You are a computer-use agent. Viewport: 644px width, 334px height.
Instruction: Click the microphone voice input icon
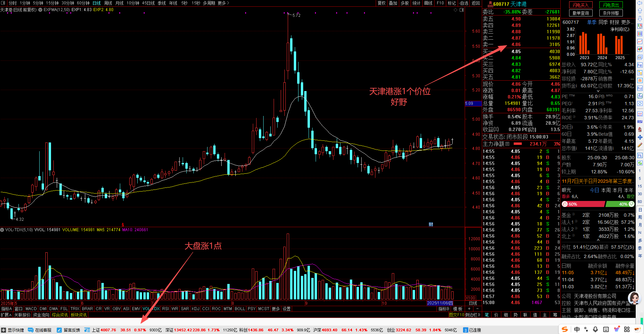click(x=595, y=329)
